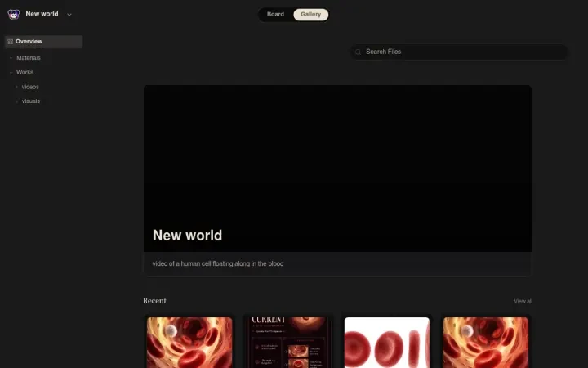Open the visuals folder
Screen dimensions: 588x368
click(31, 101)
